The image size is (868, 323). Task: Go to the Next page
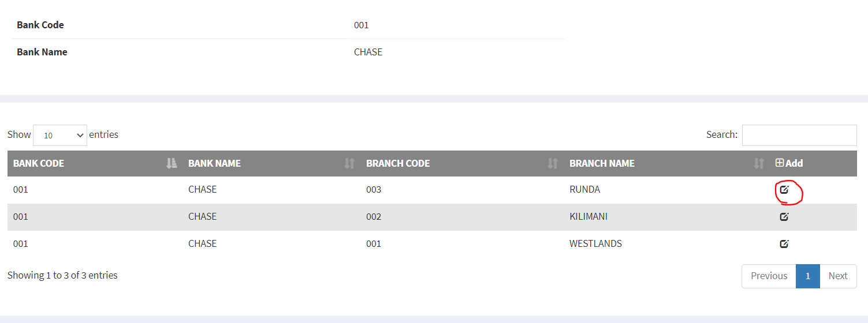coord(838,276)
